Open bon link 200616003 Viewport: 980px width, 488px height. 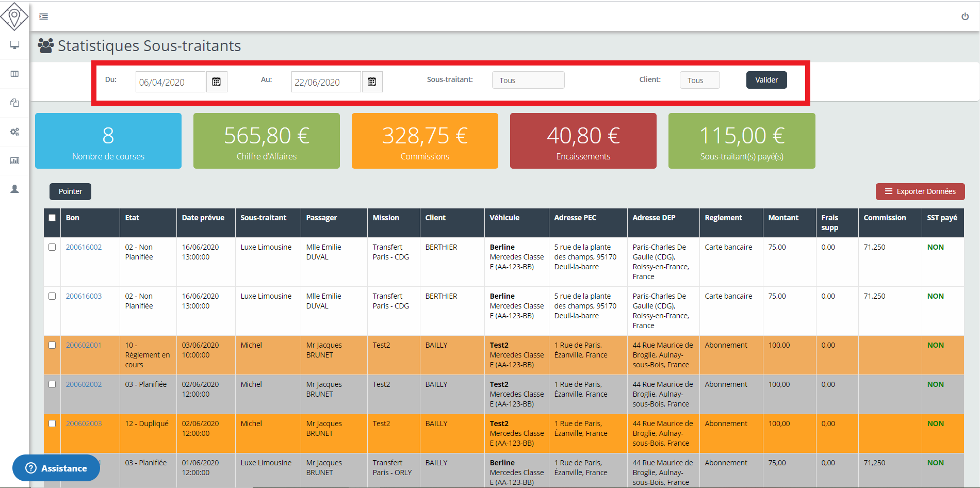point(84,296)
